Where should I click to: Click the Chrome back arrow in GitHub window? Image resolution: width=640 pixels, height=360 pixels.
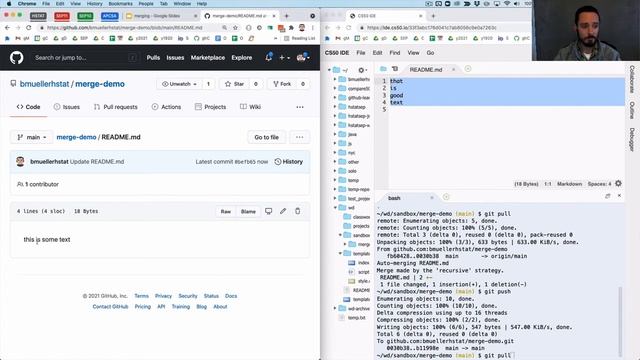point(7,27)
